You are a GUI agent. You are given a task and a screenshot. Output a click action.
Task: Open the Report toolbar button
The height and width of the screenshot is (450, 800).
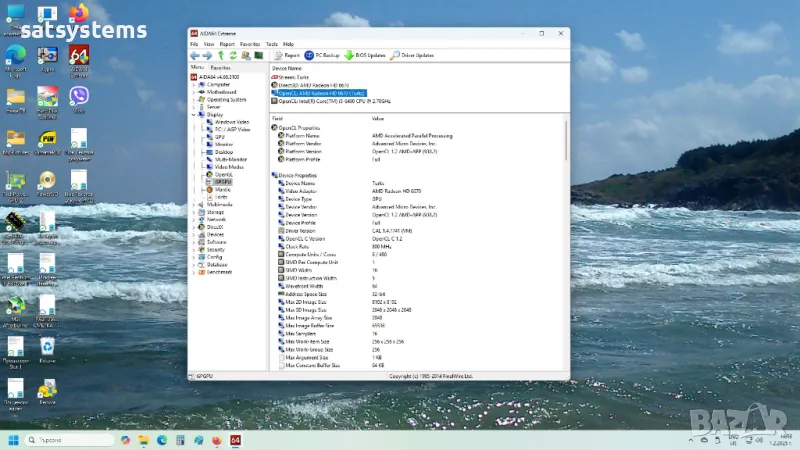coord(286,55)
